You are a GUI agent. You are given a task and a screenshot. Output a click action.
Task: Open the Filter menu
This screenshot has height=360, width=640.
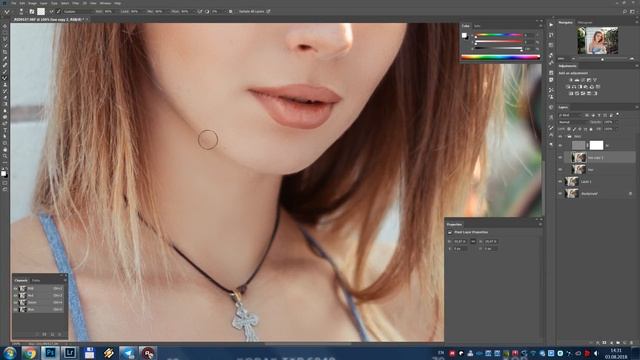click(76, 3)
